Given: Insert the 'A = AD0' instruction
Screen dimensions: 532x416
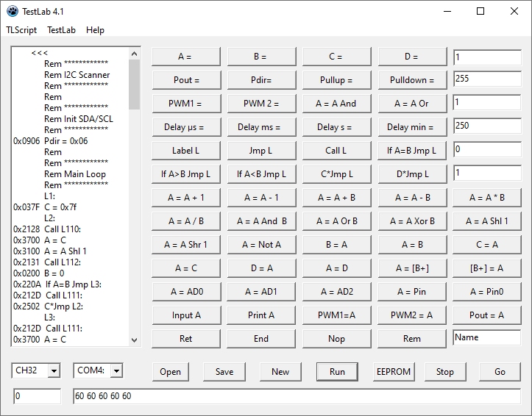Looking at the screenshot, I should click(185, 292).
